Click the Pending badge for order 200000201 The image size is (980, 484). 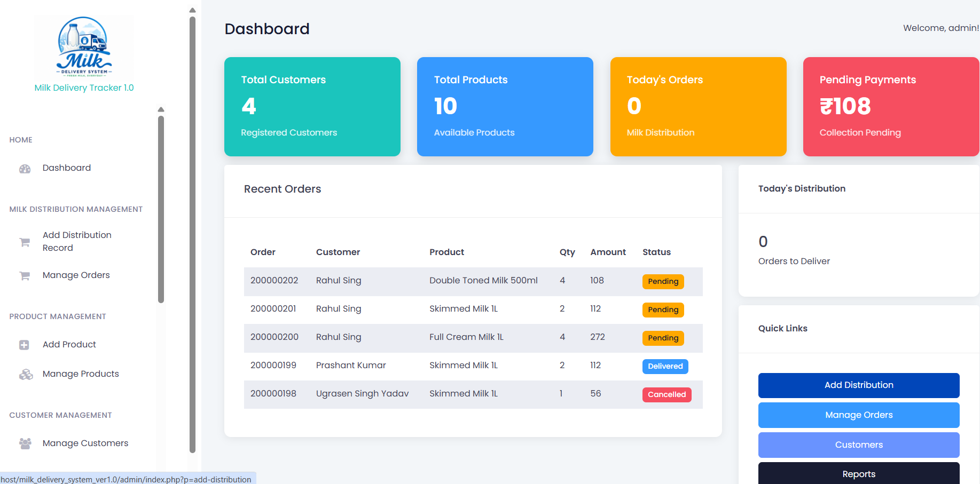tap(663, 310)
